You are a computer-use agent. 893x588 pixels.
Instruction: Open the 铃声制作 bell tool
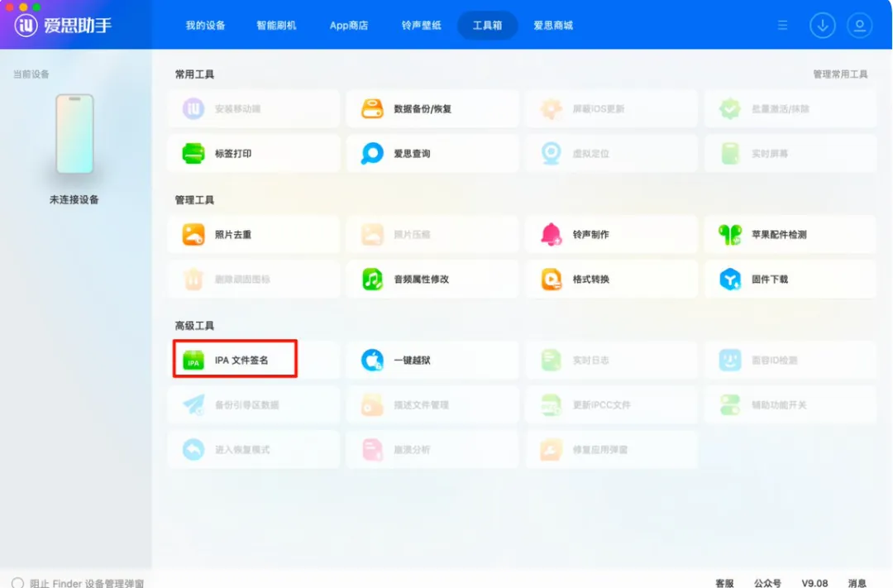click(612, 234)
